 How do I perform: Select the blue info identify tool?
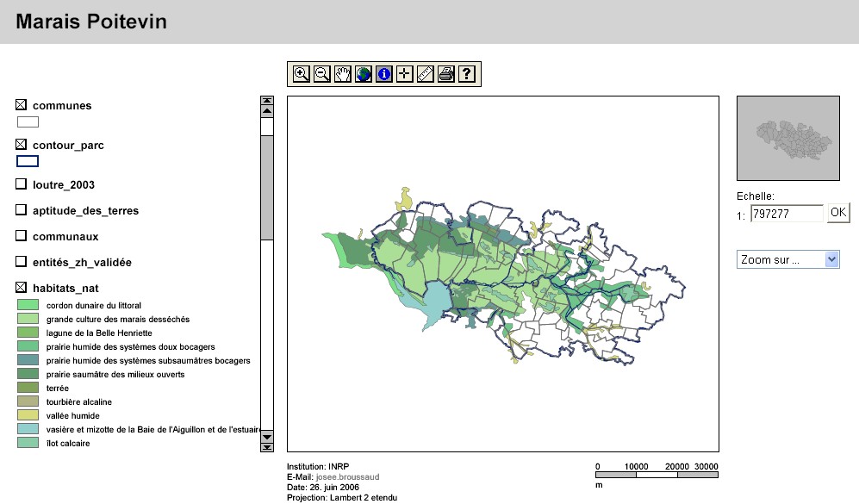pyautogui.click(x=384, y=74)
